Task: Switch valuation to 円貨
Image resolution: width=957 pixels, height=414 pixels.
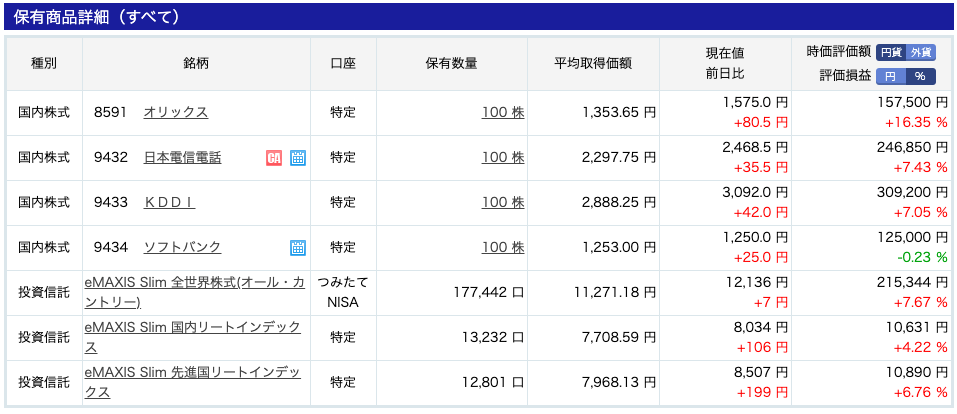Action: 891,53
